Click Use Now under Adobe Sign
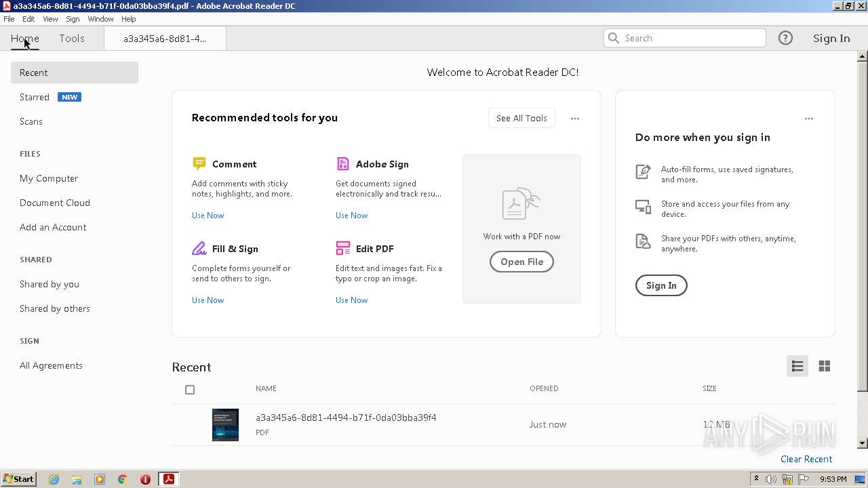 [x=351, y=215]
